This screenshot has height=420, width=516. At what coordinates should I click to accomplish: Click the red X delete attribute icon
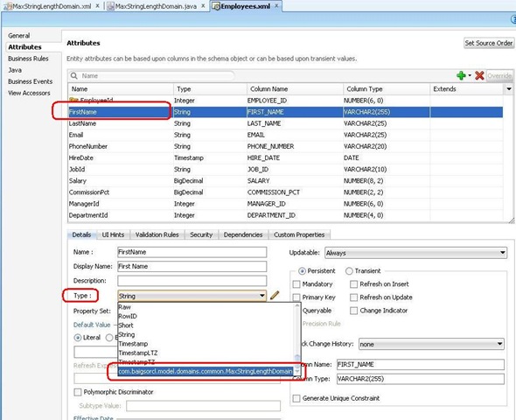479,76
